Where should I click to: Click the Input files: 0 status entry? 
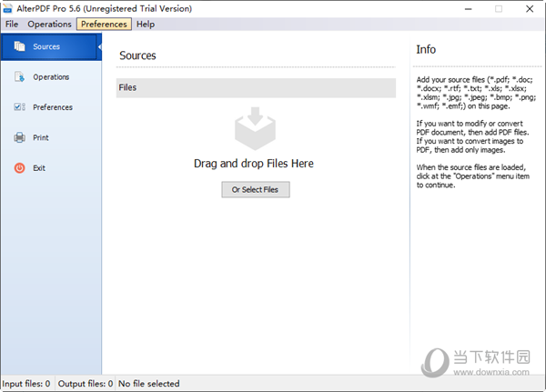tap(26, 384)
